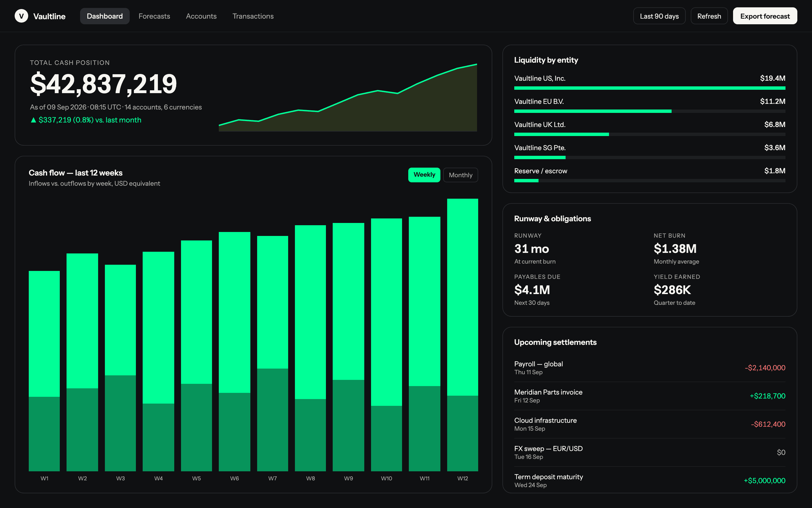812x508 pixels.
Task: Click the -$2,140,000 payroll amount
Action: pos(765,368)
